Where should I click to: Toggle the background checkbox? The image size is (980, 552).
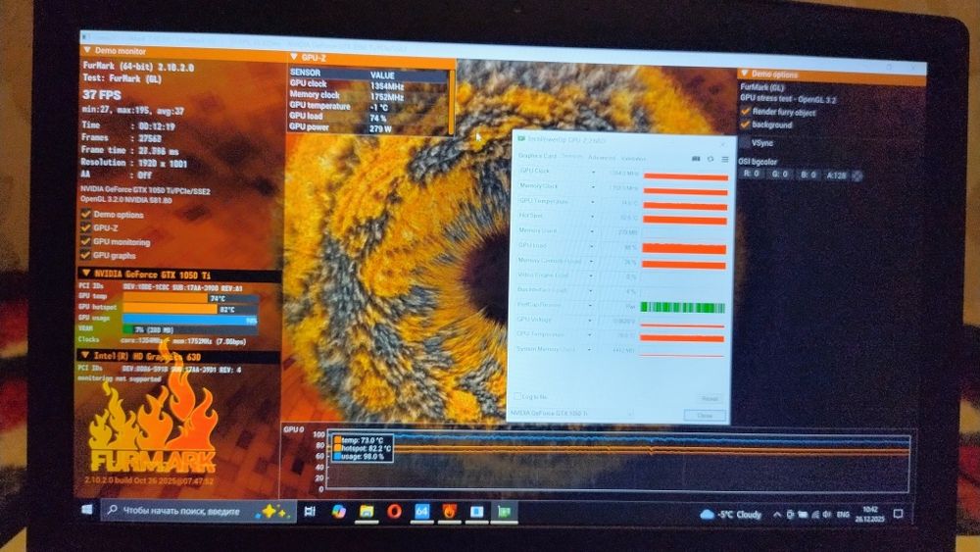tap(745, 125)
